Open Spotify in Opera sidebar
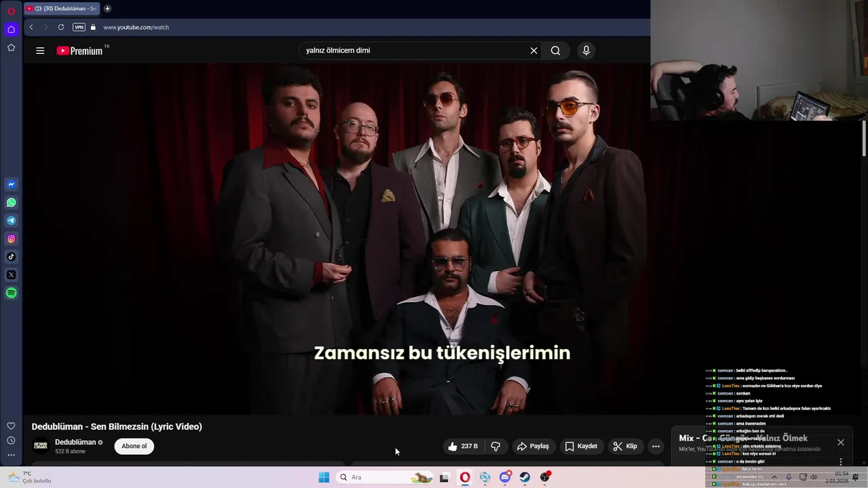This screenshot has width=868, height=488. (11, 293)
